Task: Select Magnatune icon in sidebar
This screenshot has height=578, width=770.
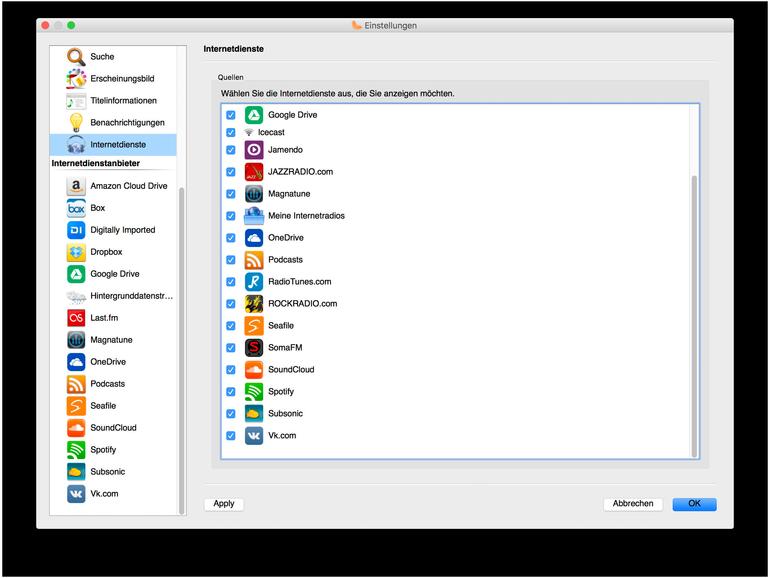Action: point(76,340)
